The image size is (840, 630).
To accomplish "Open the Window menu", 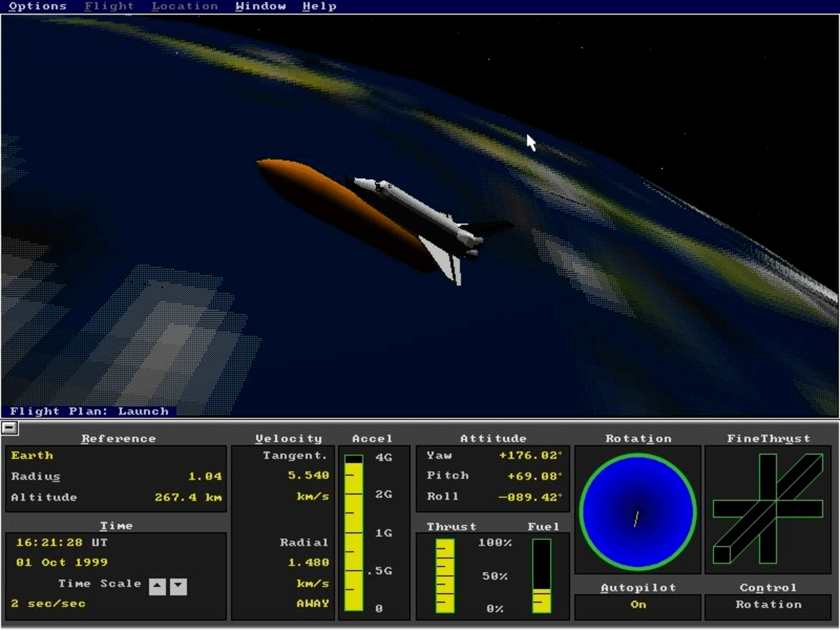I will 260,6.
